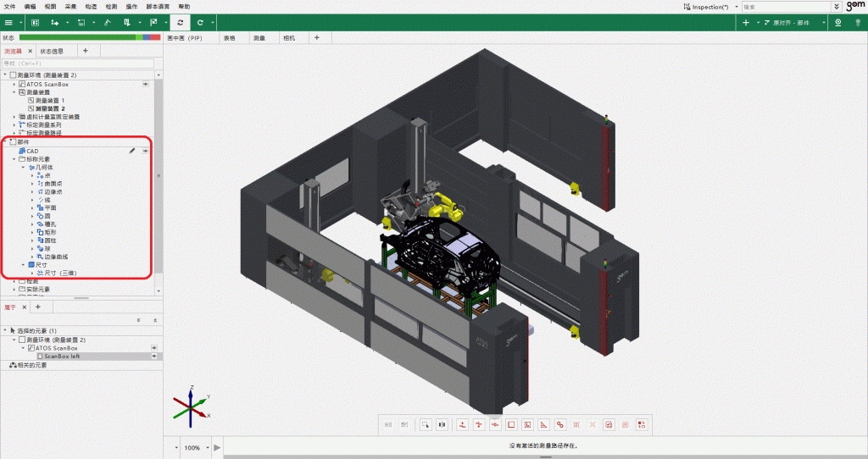
Task: Open the 100% zoom dropdown
Action: (206, 447)
